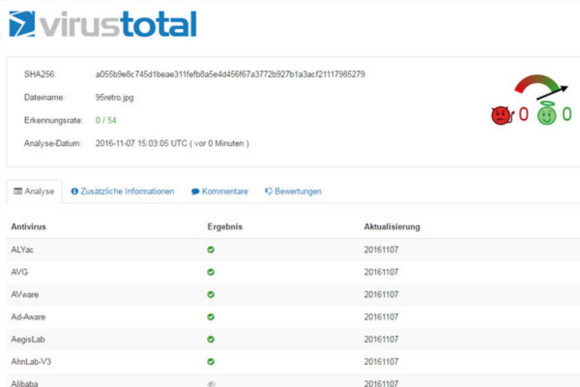
Task: Click the Alibaba antivirus name
Action: point(24,383)
